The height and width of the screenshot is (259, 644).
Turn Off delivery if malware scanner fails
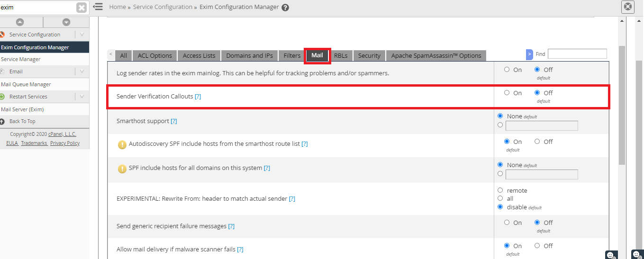[537, 246]
